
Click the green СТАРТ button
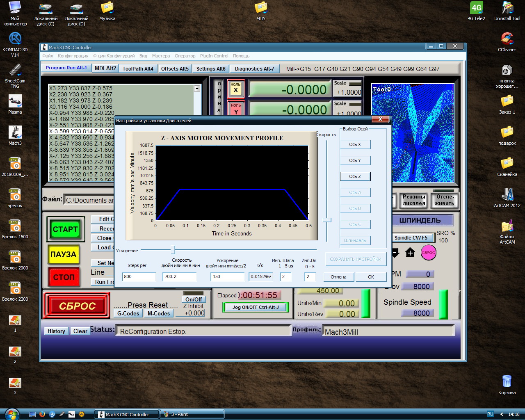coord(65,229)
